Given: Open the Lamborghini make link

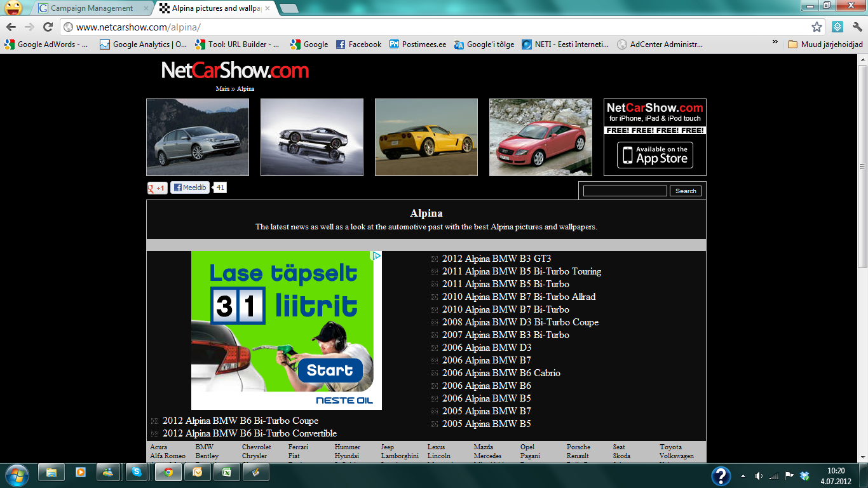Looking at the screenshot, I should pyautogui.click(x=400, y=456).
